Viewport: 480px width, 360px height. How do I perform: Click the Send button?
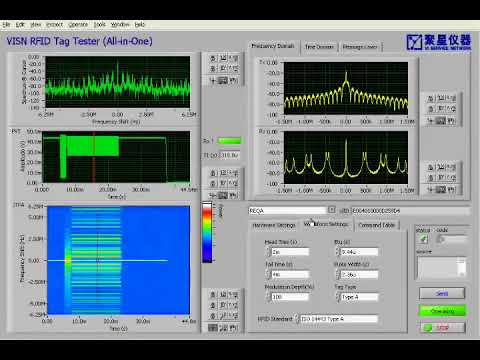pyautogui.click(x=442, y=293)
